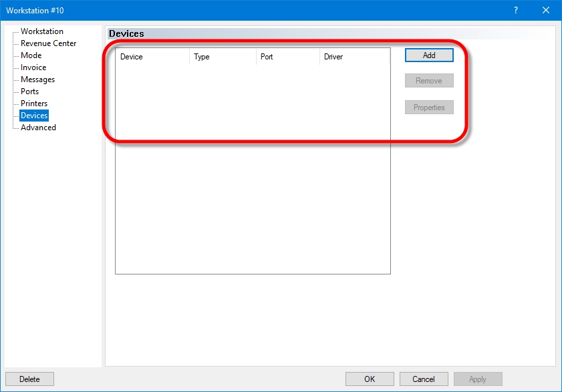Open help using the question mark icon

(516, 11)
